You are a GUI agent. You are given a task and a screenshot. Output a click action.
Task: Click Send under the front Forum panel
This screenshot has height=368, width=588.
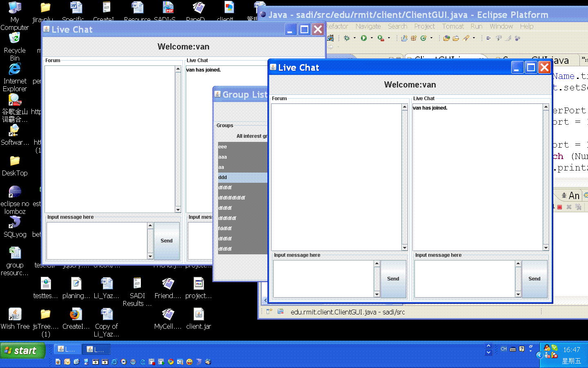(x=393, y=279)
